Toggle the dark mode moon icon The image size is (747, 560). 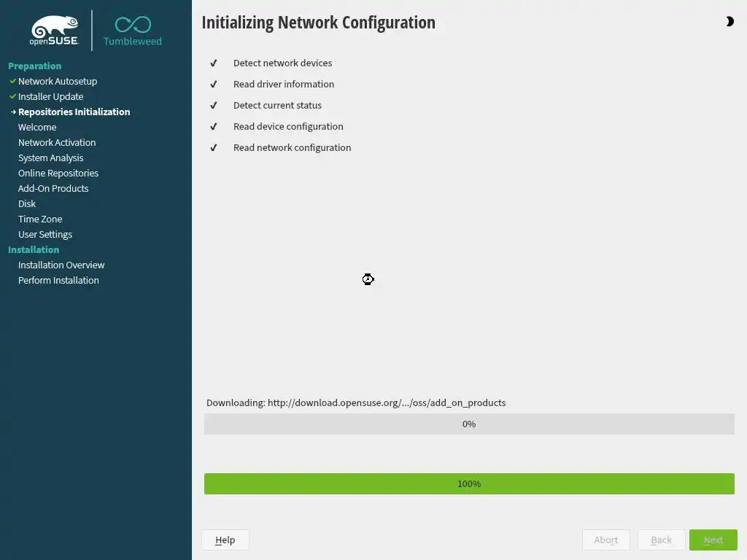(x=729, y=22)
